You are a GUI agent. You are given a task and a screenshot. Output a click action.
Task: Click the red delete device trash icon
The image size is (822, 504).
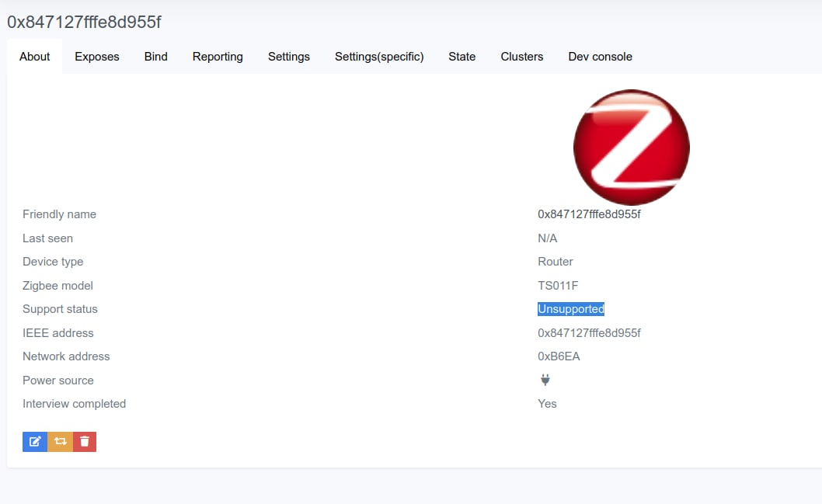point(85,442)
